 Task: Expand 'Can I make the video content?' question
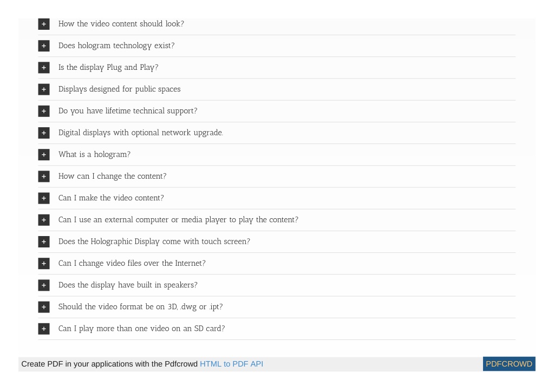(111, 198)
